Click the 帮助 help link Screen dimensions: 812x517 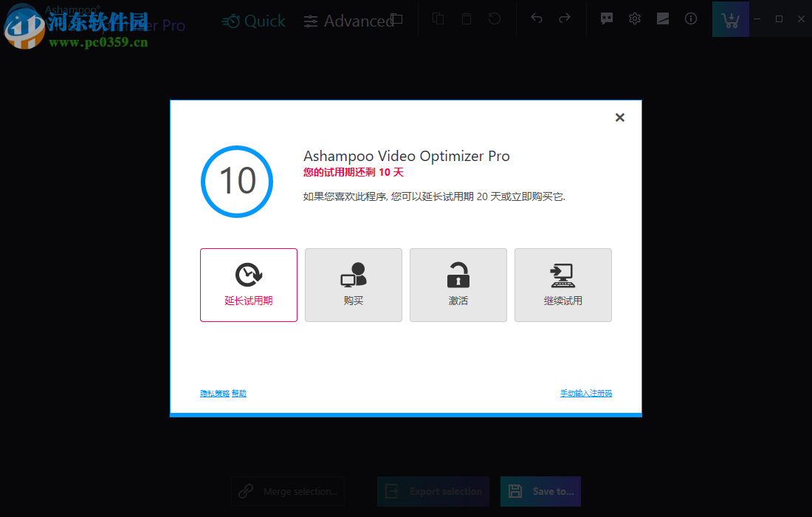[x=238, y=393]
